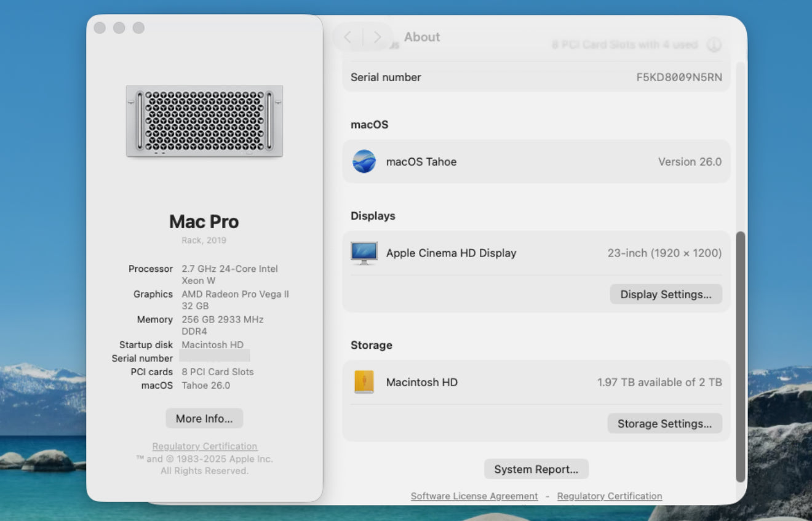This screenshot has width=812, height=521.
Task: Close the About This Mac window
Action: tap(100, 28)
